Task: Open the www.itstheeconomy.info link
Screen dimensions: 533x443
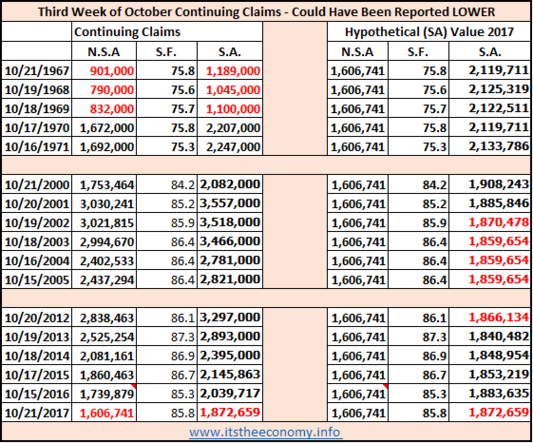Action: tap(265, 432)
